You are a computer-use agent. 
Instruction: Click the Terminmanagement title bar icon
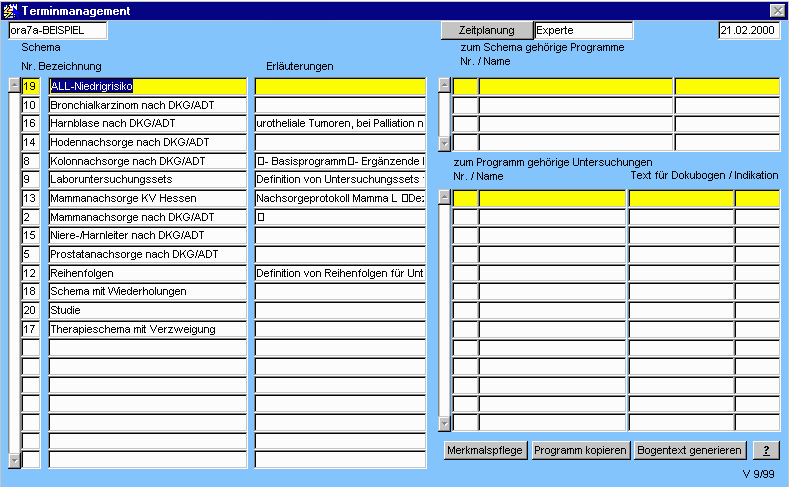tap(10, 10)
